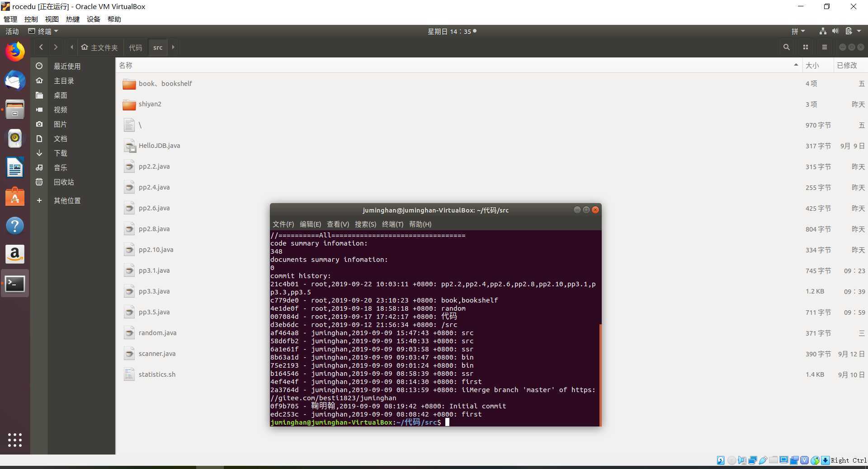868x469 pixels.
Task: Open 最近使用 recent files in sidebar
Action: 67,66
